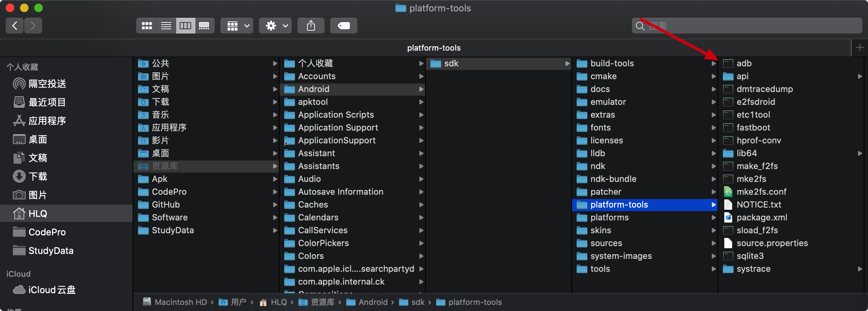Click the Share toolbar icon
The image size is (868, 311).
point(311,26)
